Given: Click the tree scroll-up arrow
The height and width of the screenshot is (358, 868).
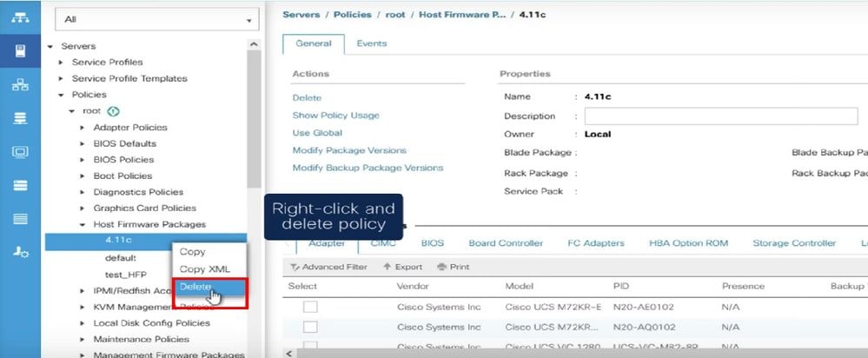Looking at the screenshot, I should (254, 44).
